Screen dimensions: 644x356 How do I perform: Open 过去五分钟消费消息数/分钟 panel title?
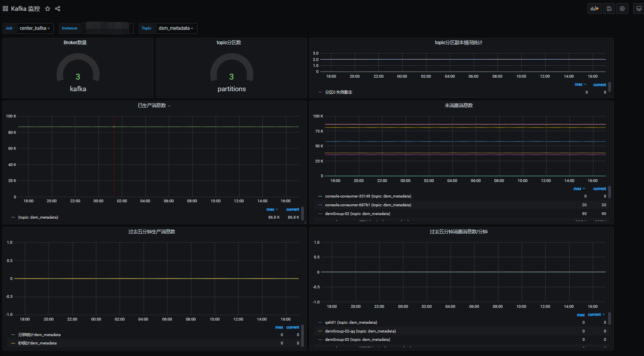click(x=458, y=232)
